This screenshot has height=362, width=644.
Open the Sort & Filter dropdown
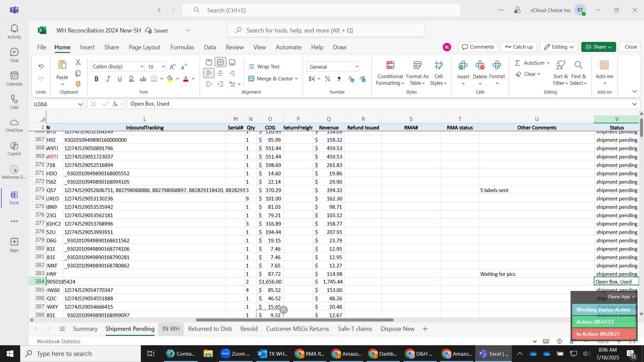560,73
